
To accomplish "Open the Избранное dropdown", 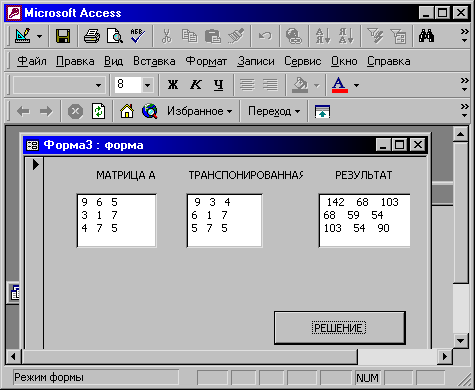I will tap(199, 111).
